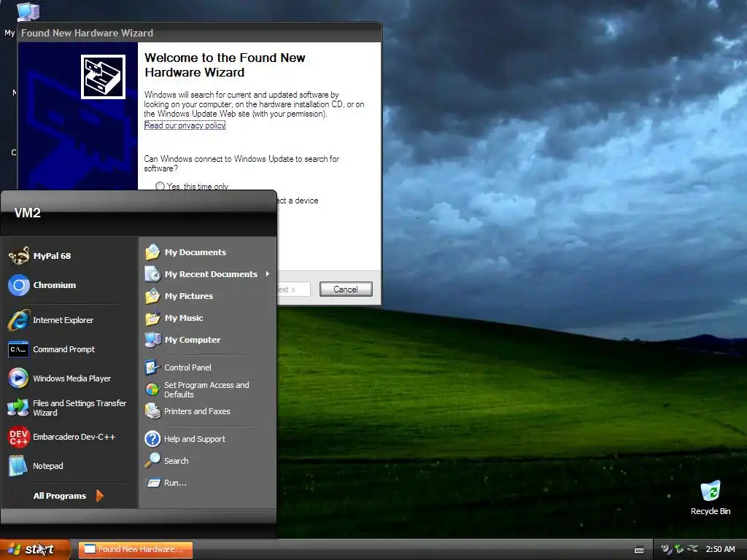Click the Set Program Access and Defaults icon
Image resolution: width=747 pixels, height=560 pixels.
[152, 389]
